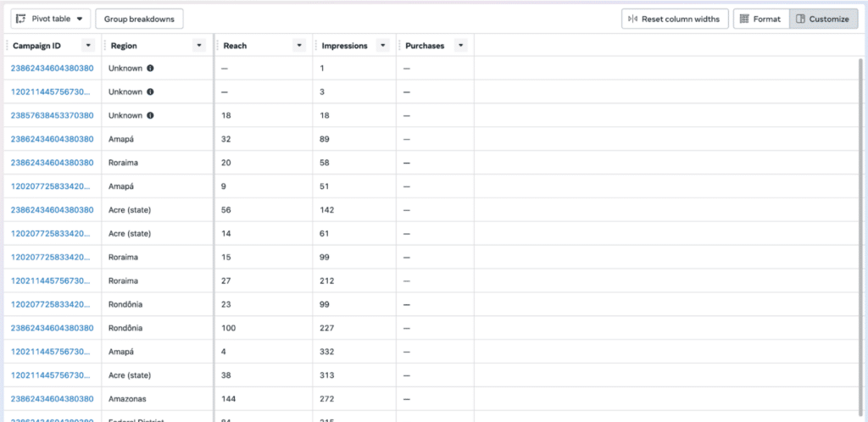Click info icon in Unknown row with Reach 18
Screen dimensions: 868x422
tap(150, 115)
